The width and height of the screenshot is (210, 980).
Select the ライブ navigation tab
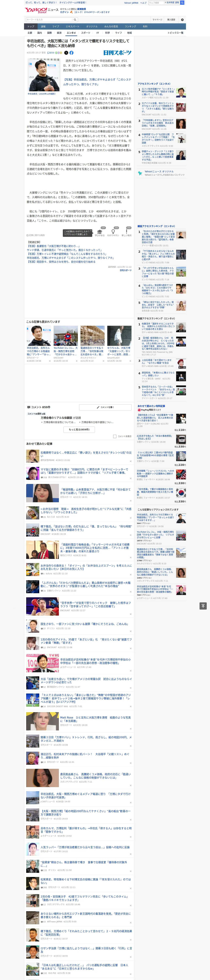[56, 26]
